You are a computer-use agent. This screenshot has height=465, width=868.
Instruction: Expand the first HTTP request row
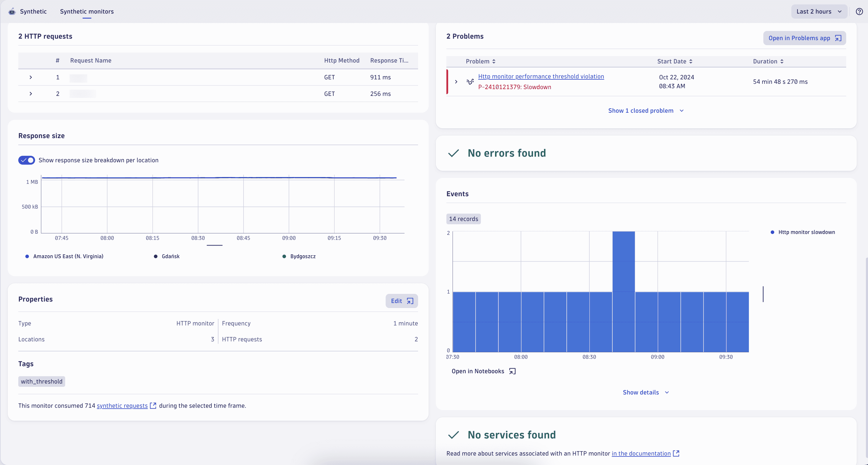(x=30, y=76)
